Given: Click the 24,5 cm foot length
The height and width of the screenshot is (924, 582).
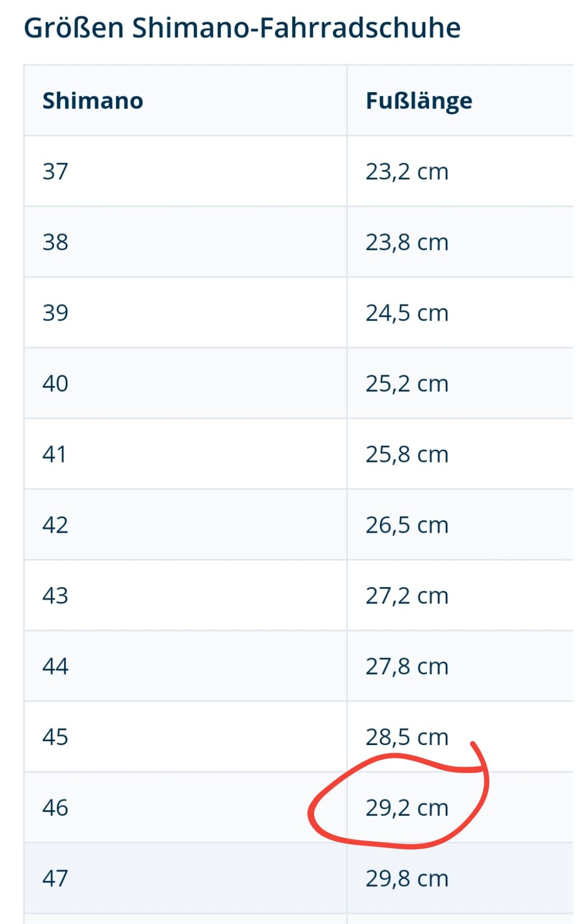Looking at the screenshot, I should click(407, 313).
